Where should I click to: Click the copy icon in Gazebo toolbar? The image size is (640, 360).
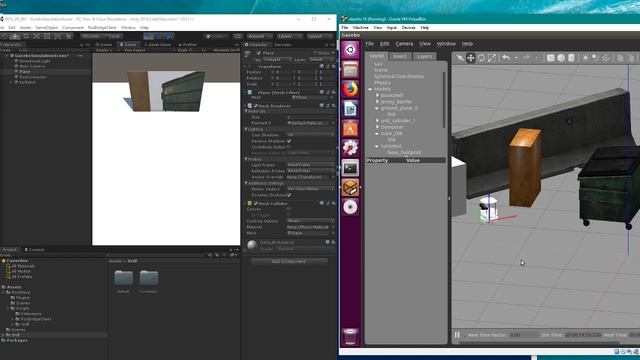click(x=620, y=58)
